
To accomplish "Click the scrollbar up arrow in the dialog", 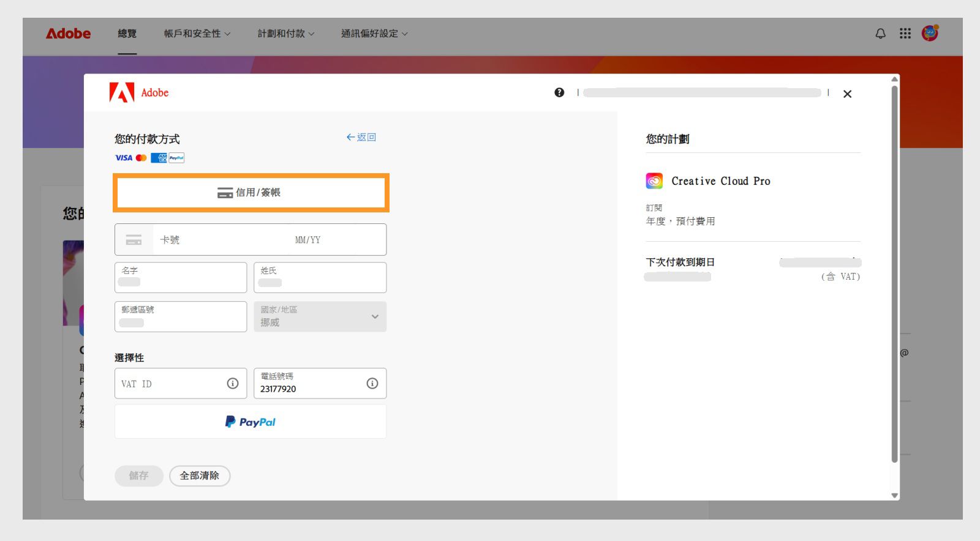I will click(x=895, y=79).
